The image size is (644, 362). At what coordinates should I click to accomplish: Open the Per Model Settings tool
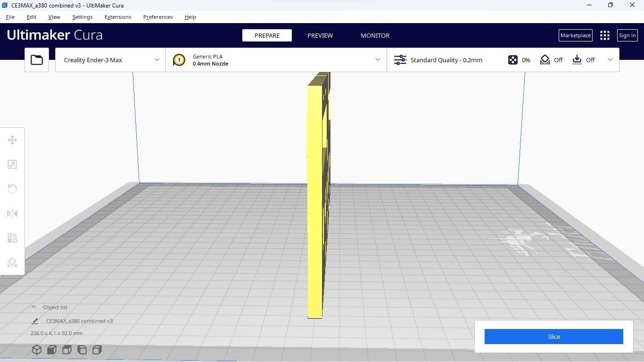pos(12,238)
